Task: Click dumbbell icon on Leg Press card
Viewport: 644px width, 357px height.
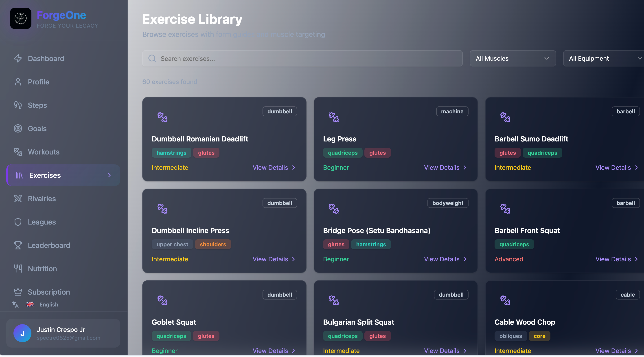Action: point(334,117)
